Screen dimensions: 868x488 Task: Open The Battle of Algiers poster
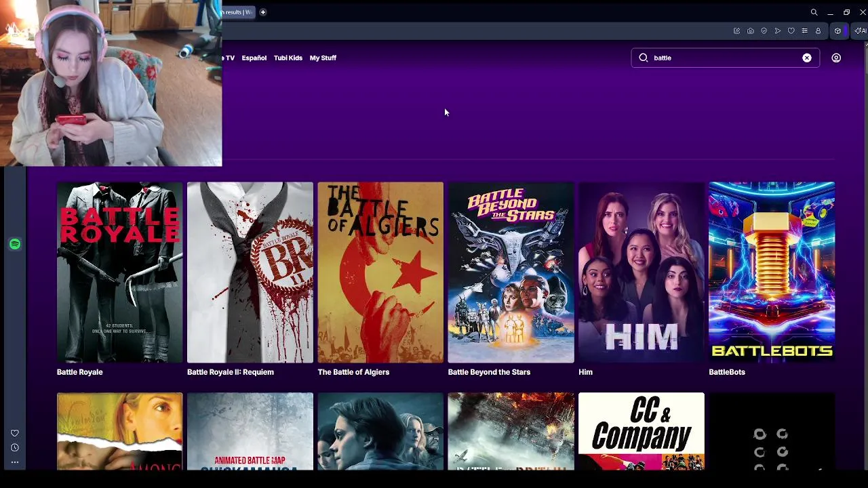click(x=380, y=272)
